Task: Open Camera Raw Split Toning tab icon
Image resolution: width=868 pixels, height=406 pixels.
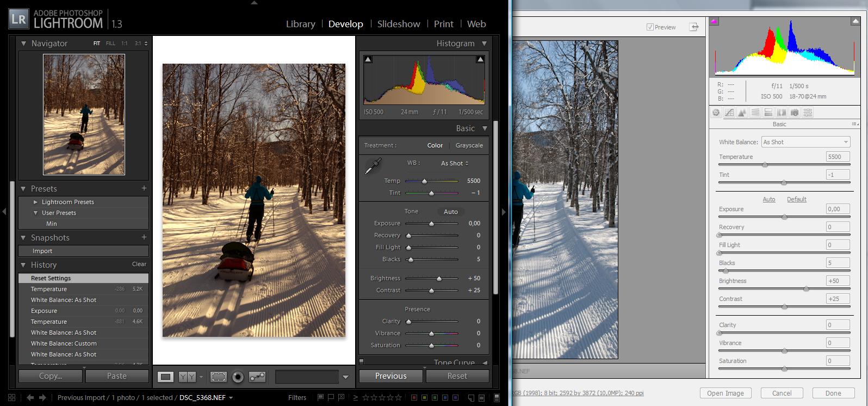Action: [768, 113]
